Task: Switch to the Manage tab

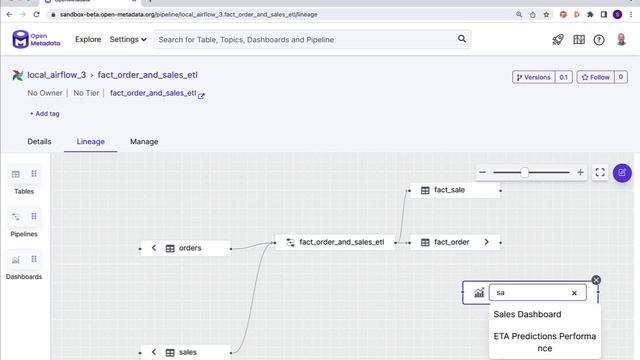Action: pyautogui.click(x=144, y=142)
